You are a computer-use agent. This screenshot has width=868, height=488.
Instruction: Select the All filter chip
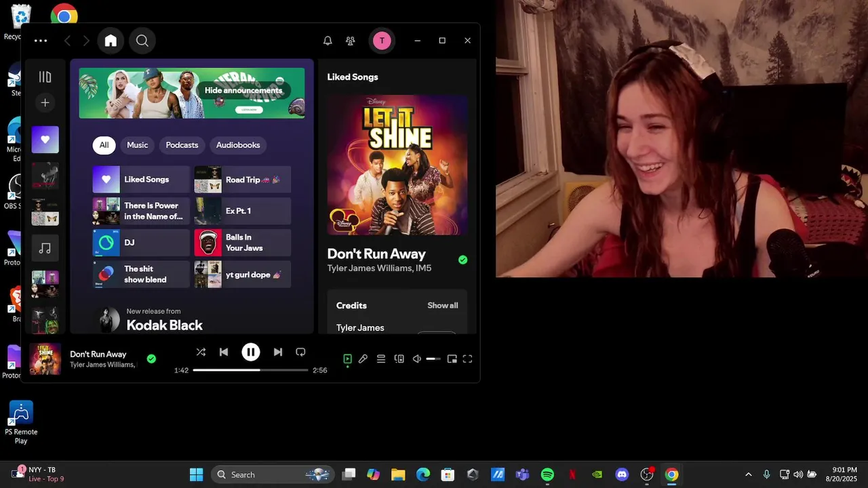(104, 145)
